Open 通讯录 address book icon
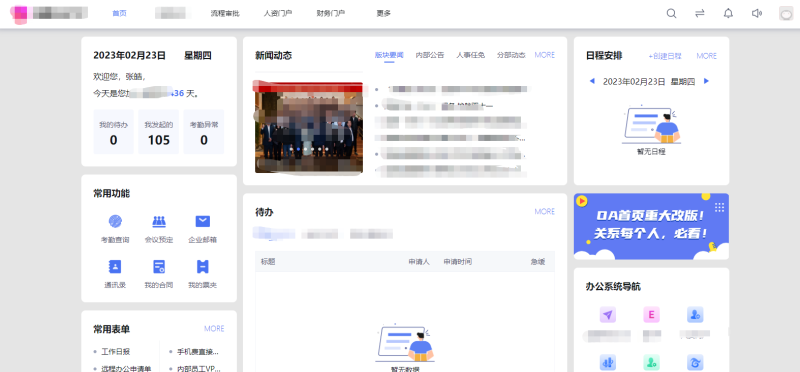Image resolution: width=800 pixels, height=372 pixels. click(115, 266)
